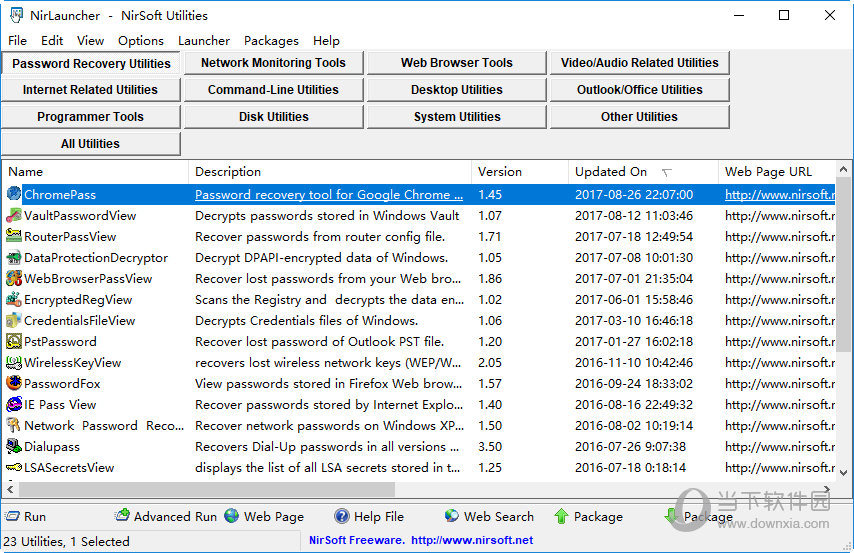
Task: Click '23 Utilities, 1 Selected' status text
Action: point(66,541)
